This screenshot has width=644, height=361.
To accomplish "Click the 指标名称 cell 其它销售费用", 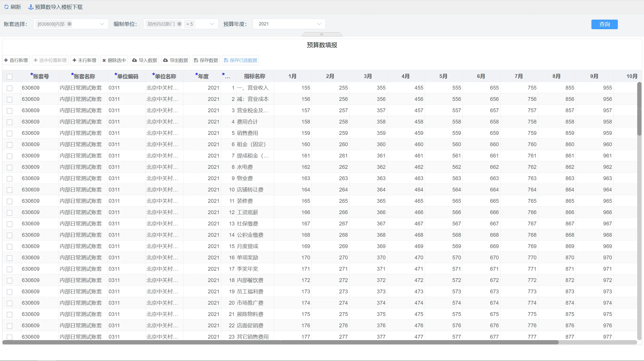I will [x=255, y=337].
